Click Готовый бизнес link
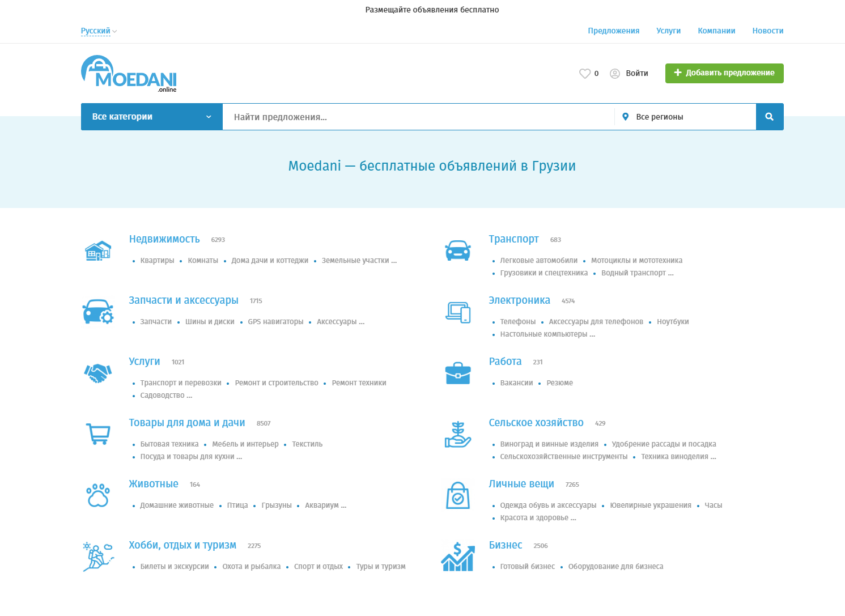Image resolution: width=845 pixels, height=616 pixels. (528, 567)
